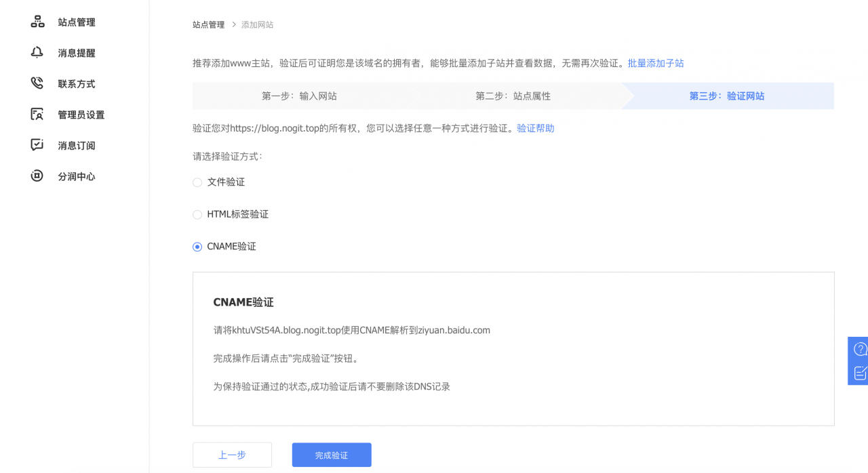Viewport: 868px width, 473px height.
Task: Select HTML标签验证 as verification method
Action: point(197,214)
